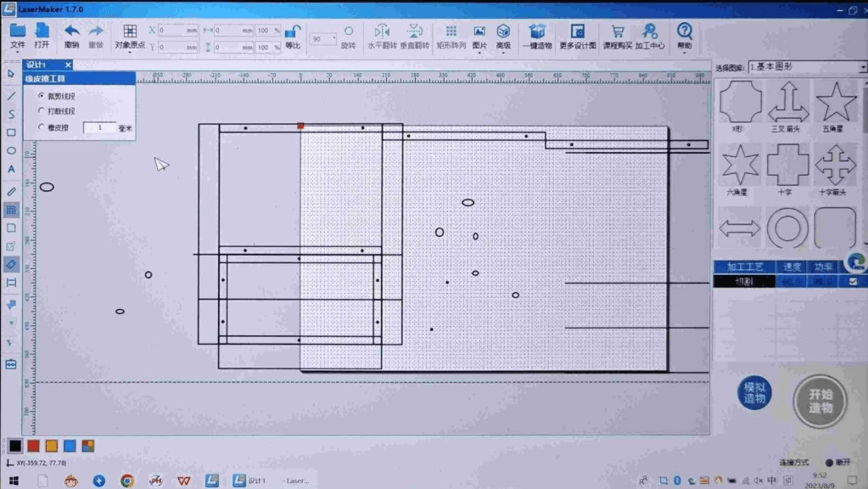Select the 裁剪线段 radio option
This screenshot has height=489, width=868.
(x=42, y=95)
